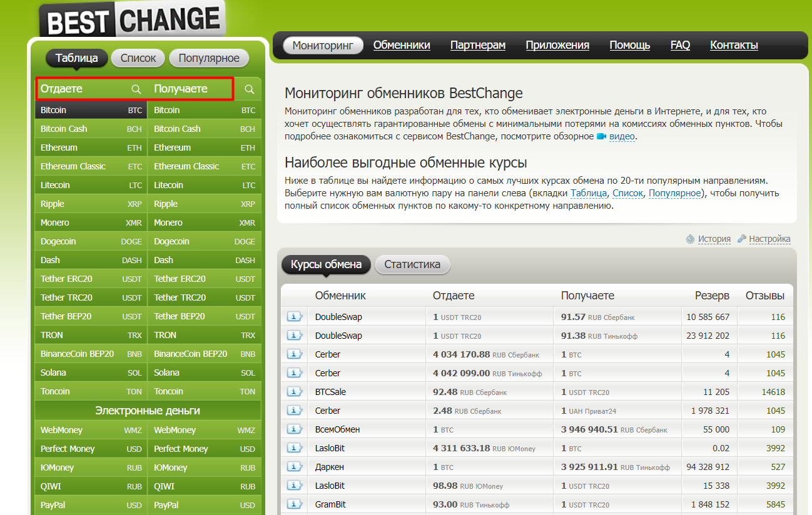Viewport: 812px width, 515px height.
Task: Open info icon for the ВсемОбмен row
Action: (x=294, y=429)
